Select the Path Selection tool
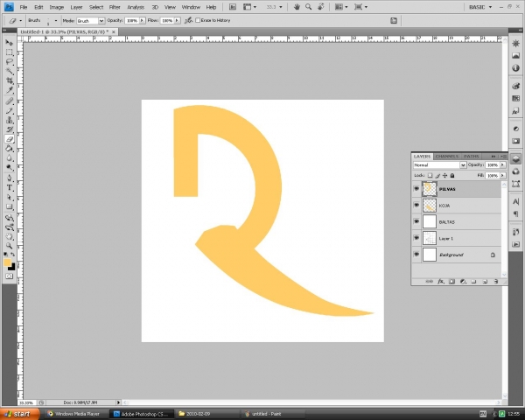 pos(10,197)
